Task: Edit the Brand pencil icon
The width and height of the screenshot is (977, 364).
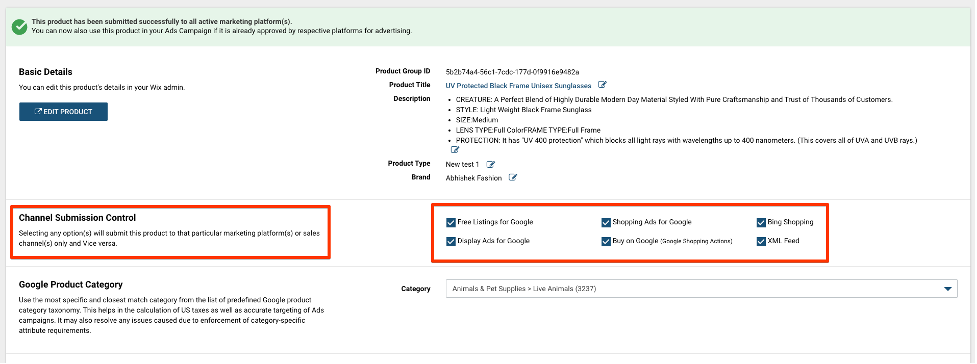Action: click(x=513, y=178)
